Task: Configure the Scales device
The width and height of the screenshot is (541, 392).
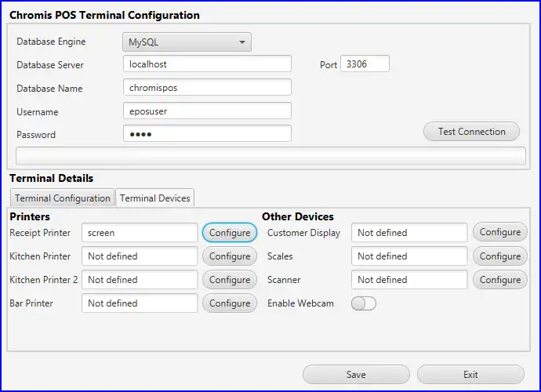Action: click(499, 256)
